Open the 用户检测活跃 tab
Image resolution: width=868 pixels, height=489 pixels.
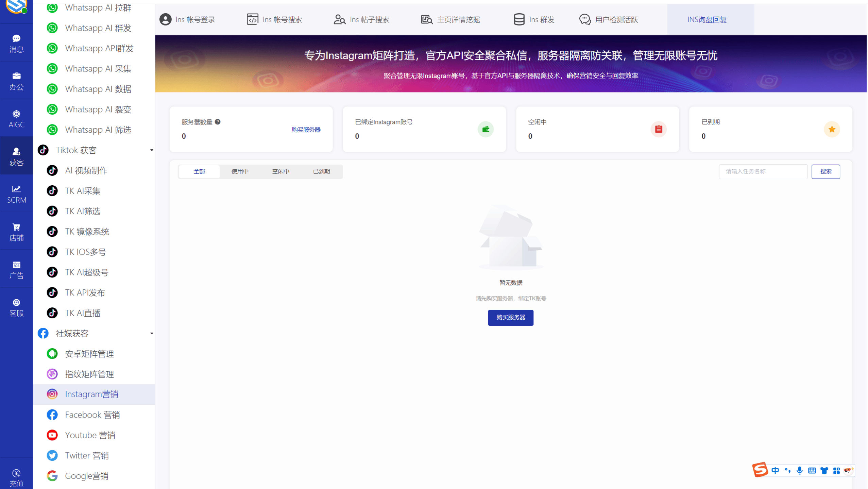(x=608, y=19)
